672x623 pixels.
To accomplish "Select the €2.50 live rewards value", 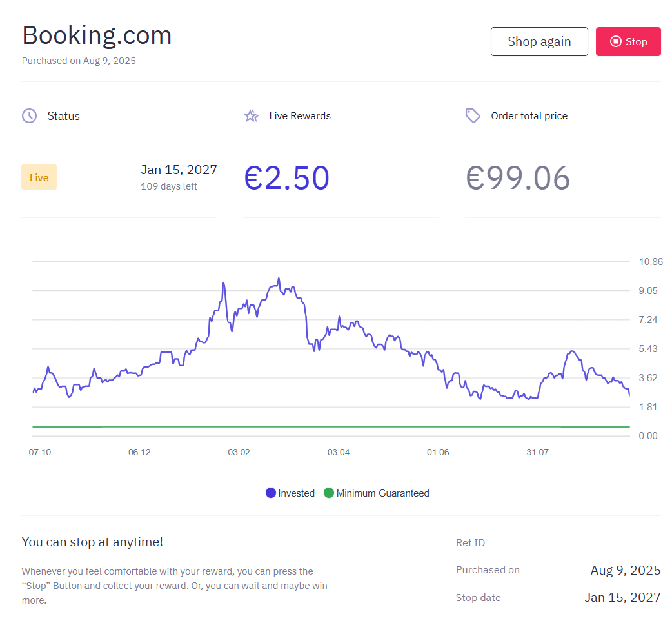I will click(286, 178).
